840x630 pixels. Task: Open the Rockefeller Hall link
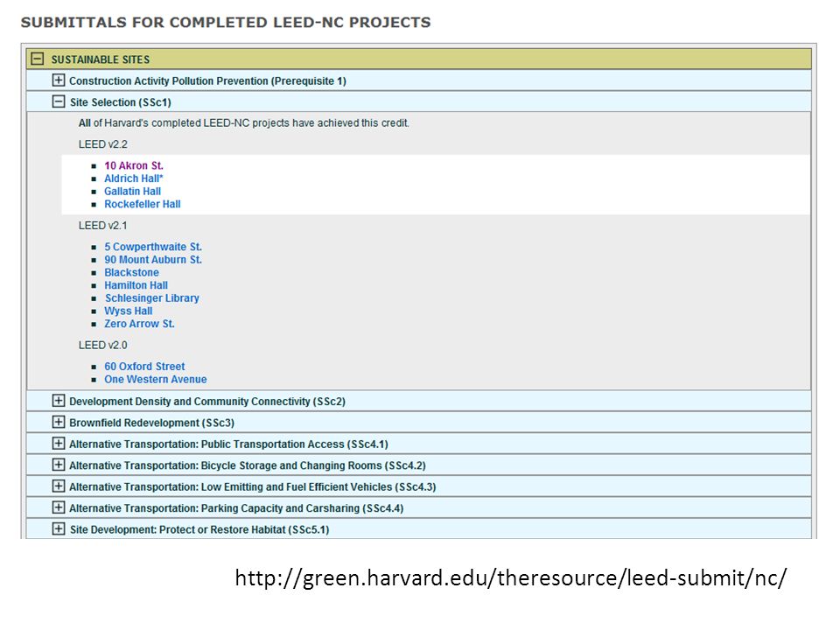[x=143, y=204]
